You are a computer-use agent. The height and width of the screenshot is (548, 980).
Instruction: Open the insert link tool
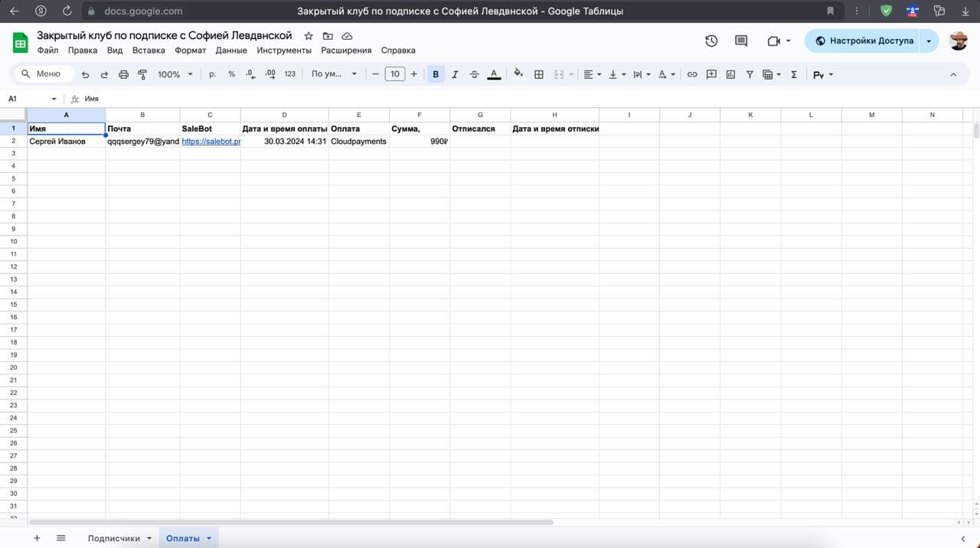pos(692,74)
